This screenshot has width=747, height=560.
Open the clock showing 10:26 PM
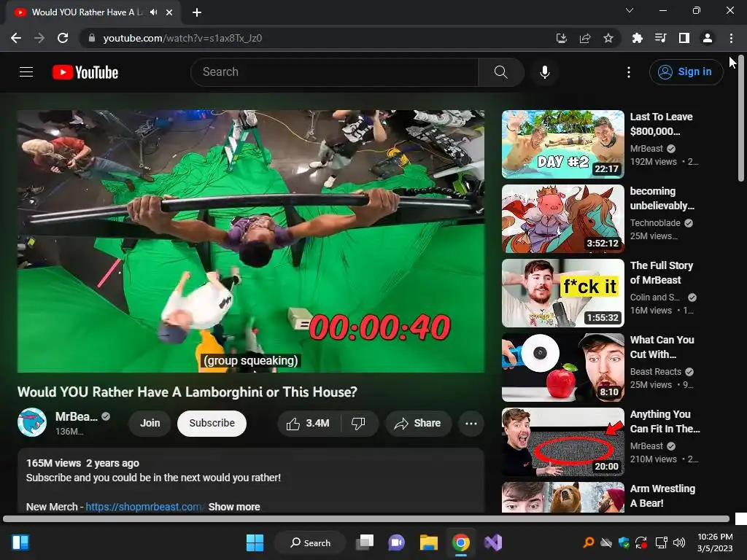click(x=715, y=542)
